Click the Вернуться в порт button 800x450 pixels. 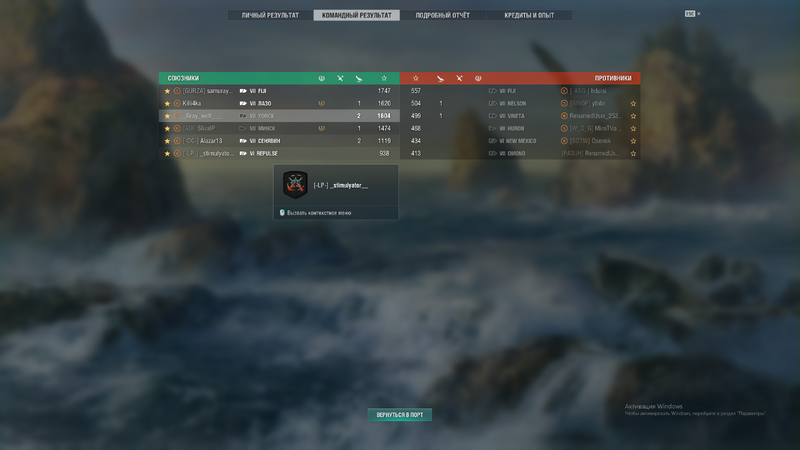tap(399, 415)
